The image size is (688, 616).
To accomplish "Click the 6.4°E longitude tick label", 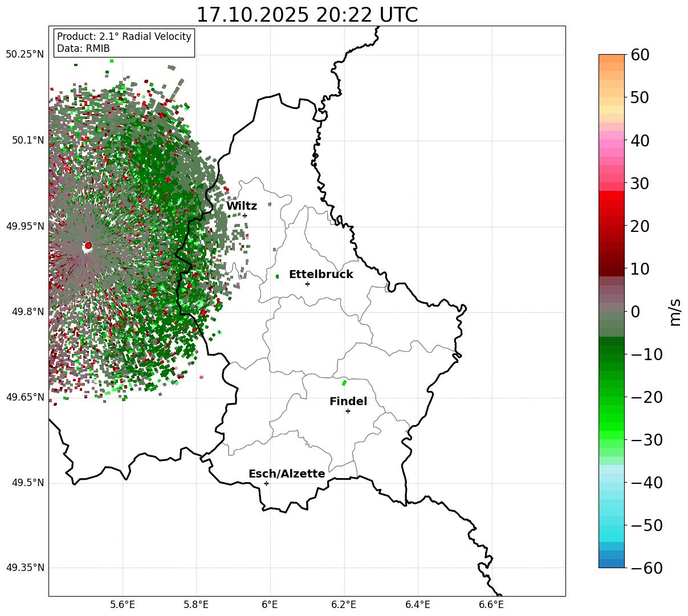I will point(418,605).
